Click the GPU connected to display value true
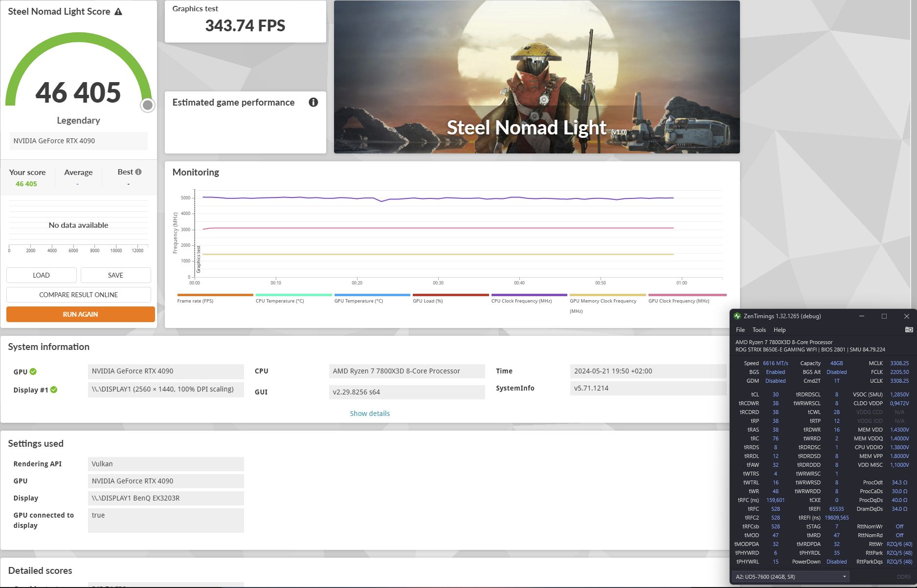Image resolution: width=917 pixels, height=588 pixels. pos(166,521)
